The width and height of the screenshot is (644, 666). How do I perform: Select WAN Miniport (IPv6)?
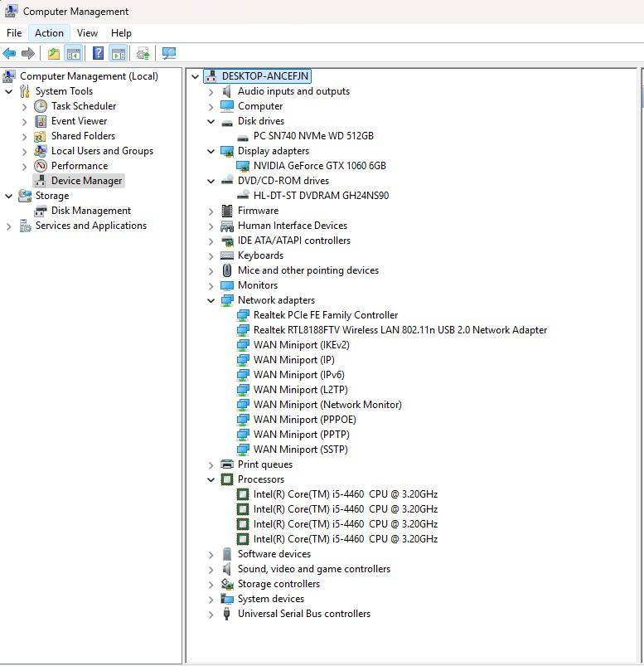pos(299,375)
